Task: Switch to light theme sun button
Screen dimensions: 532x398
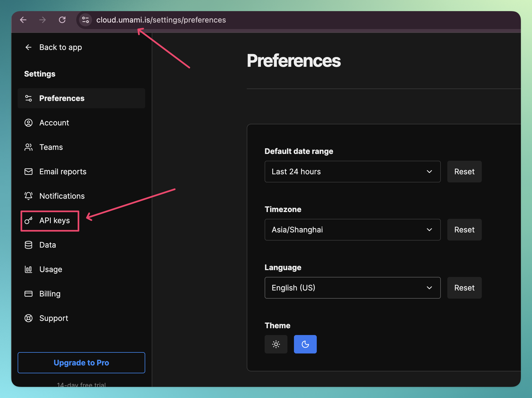Action: (276, 344)
